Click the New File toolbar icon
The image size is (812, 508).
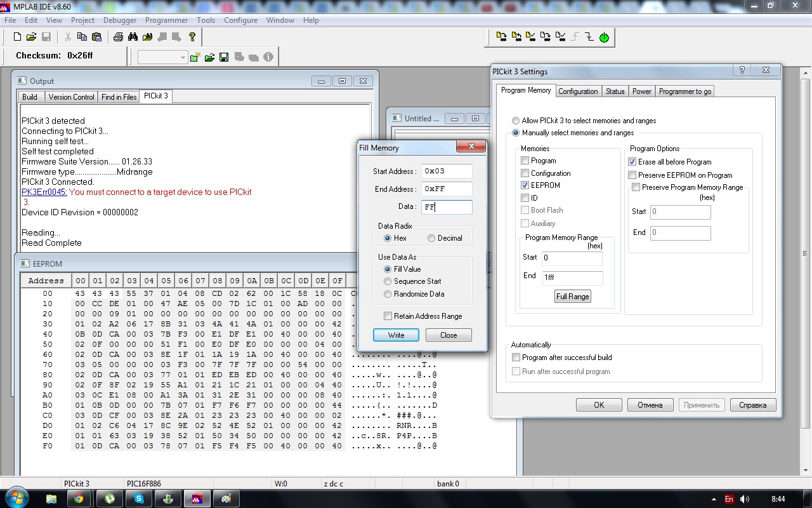pos(18,37)
